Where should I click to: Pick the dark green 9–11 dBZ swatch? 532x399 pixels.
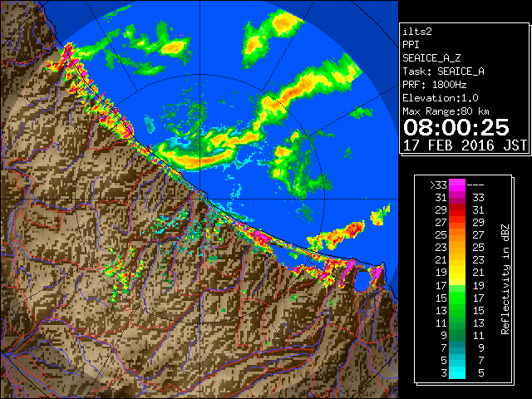pos(457,335)
